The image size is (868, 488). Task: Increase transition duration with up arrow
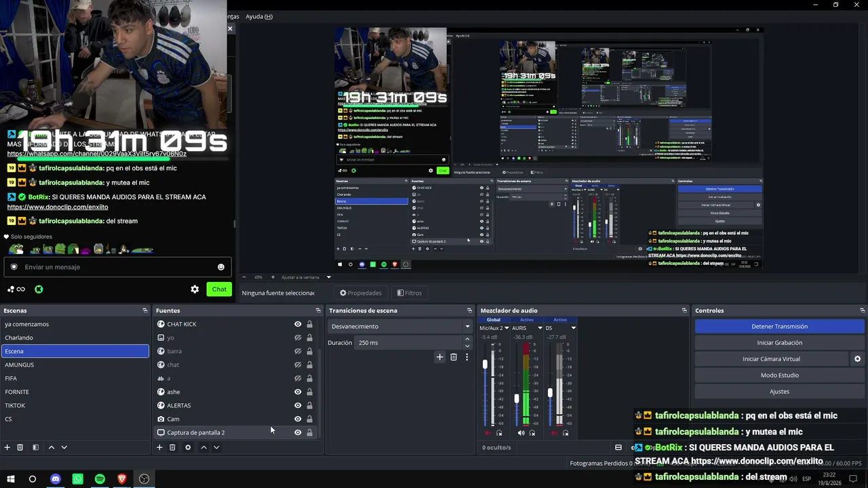tap(467, 340)
